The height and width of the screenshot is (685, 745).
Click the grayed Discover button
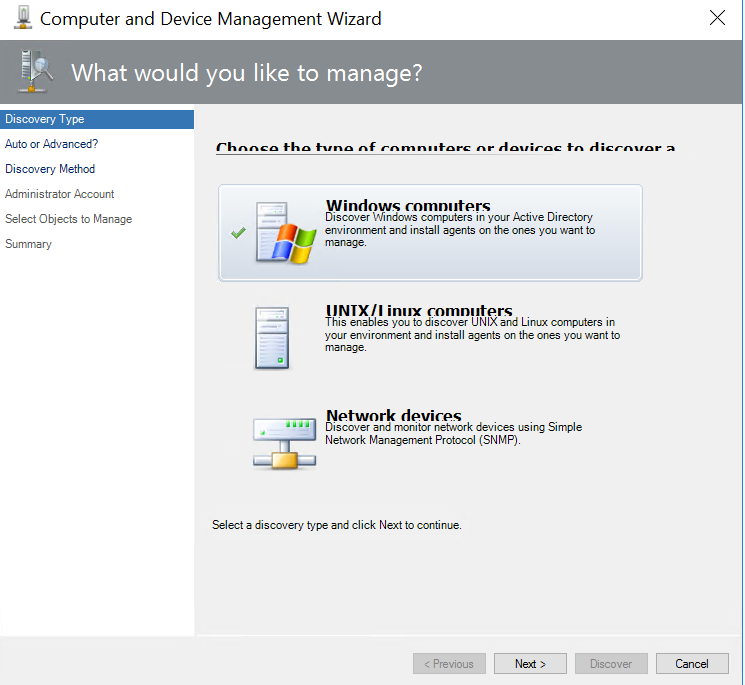point(611,664)
